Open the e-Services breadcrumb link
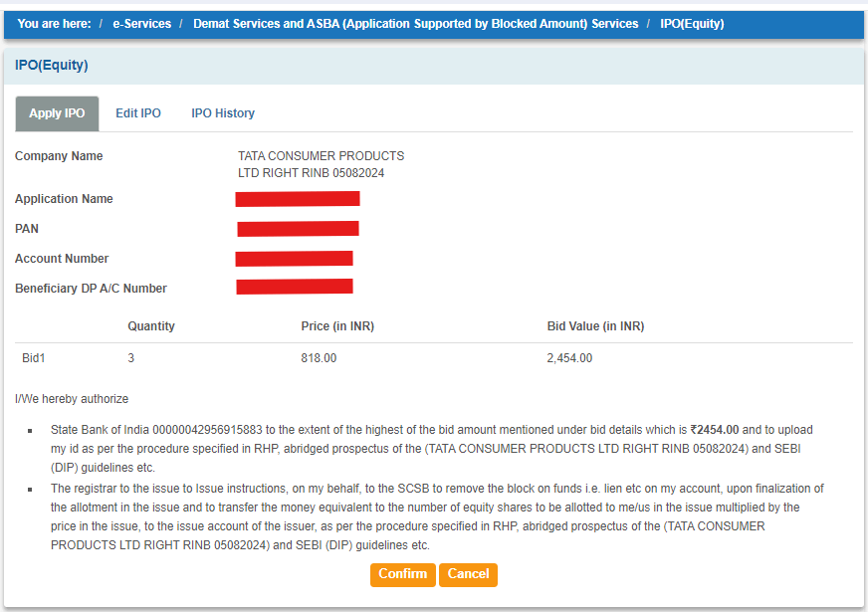This screenshot has height=612, width=868. pos(141,23)
